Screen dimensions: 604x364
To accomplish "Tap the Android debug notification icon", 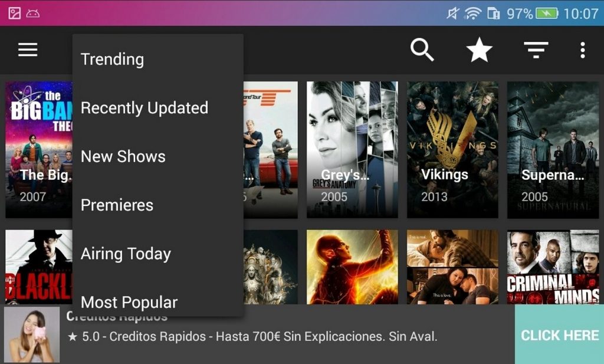I will coord(33,14).
